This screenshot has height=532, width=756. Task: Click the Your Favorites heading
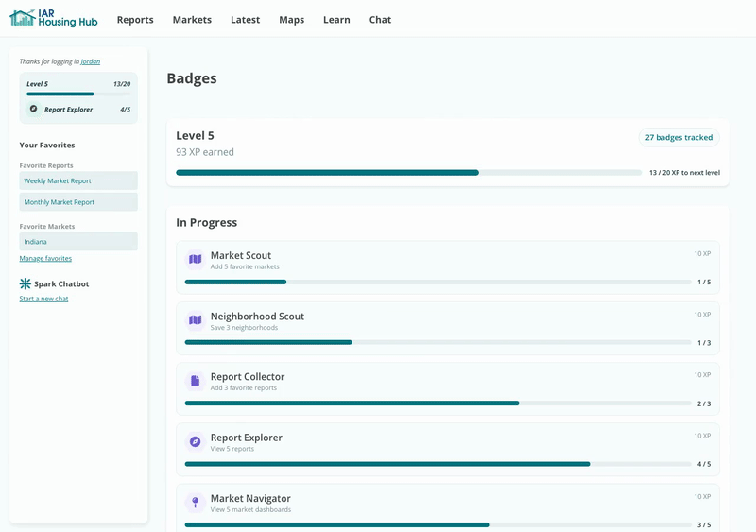click(47, 146)
